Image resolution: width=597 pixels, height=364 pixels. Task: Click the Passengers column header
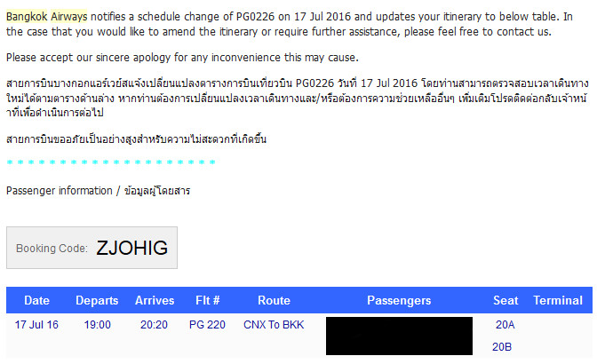tap(399, 300)
